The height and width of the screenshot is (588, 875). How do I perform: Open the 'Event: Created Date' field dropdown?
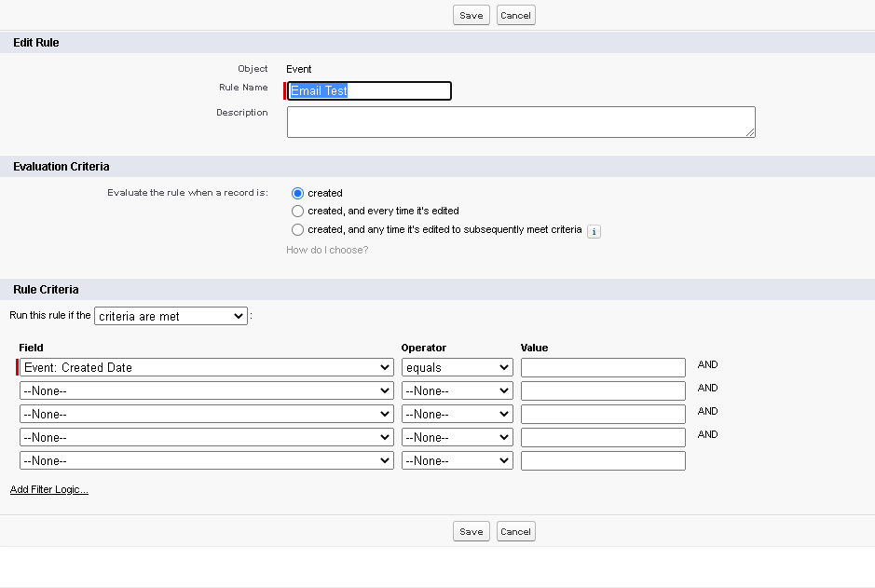[x=206, y=368]
